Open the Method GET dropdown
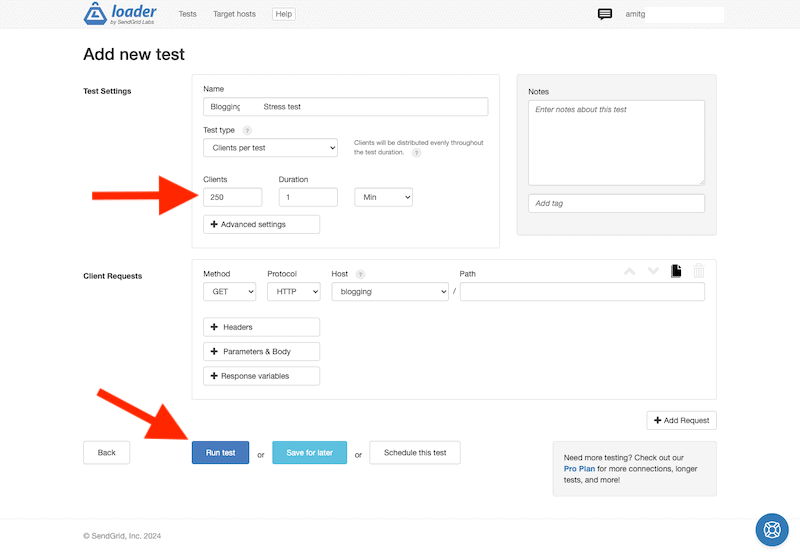800x552 pixels. (x=230, y=292)
